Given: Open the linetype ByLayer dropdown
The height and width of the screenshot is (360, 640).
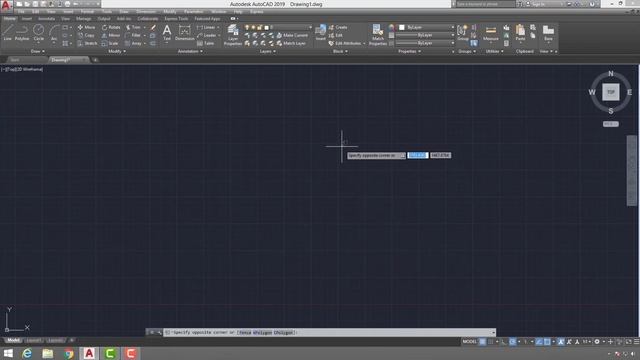Looking at the screenshot, I should click(x=425, y=43).
